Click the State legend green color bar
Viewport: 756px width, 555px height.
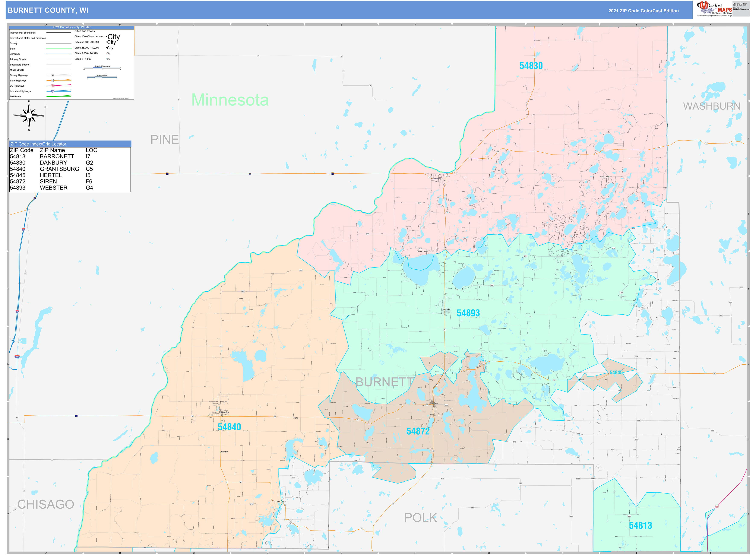59,48
